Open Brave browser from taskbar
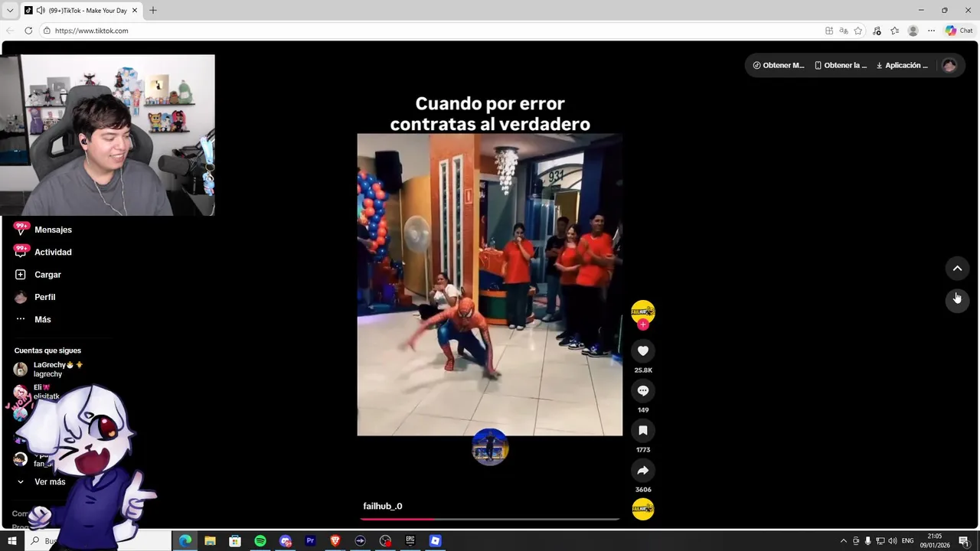This screenshot has width=980, height=551. coord(335,541)
